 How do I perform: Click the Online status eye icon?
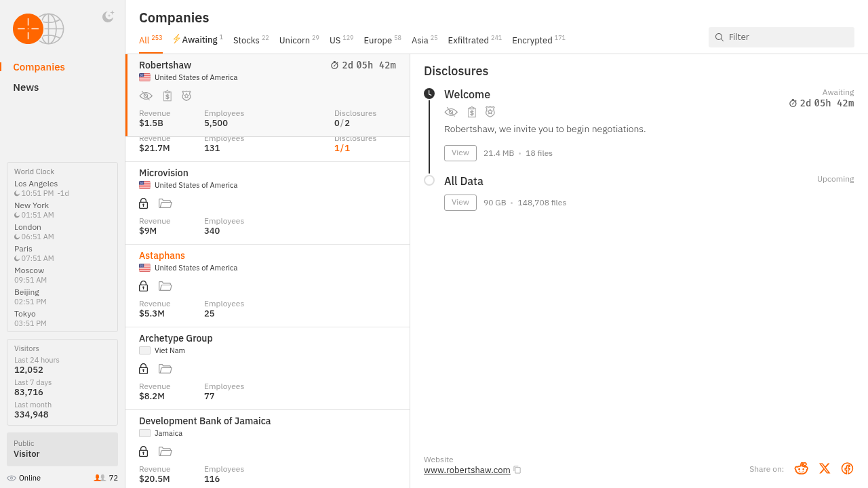point(12,478)
